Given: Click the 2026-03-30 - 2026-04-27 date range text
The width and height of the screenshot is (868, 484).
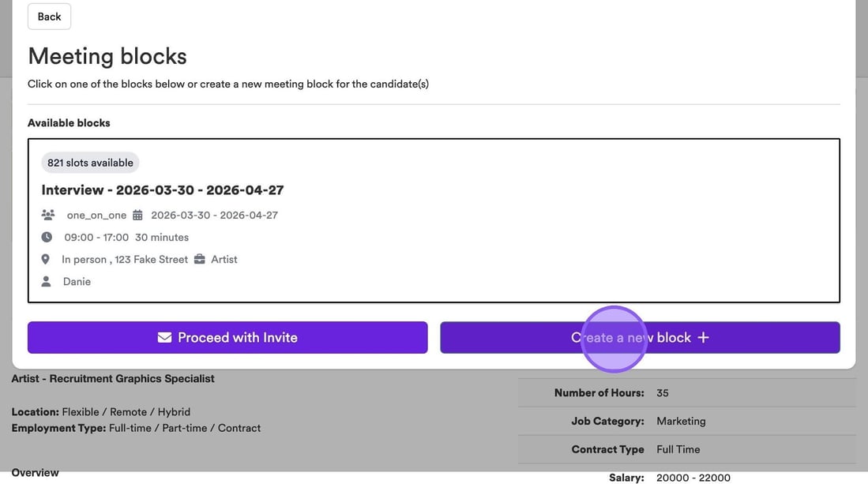Looking at the screenshot, I should (x=214, y=215).
